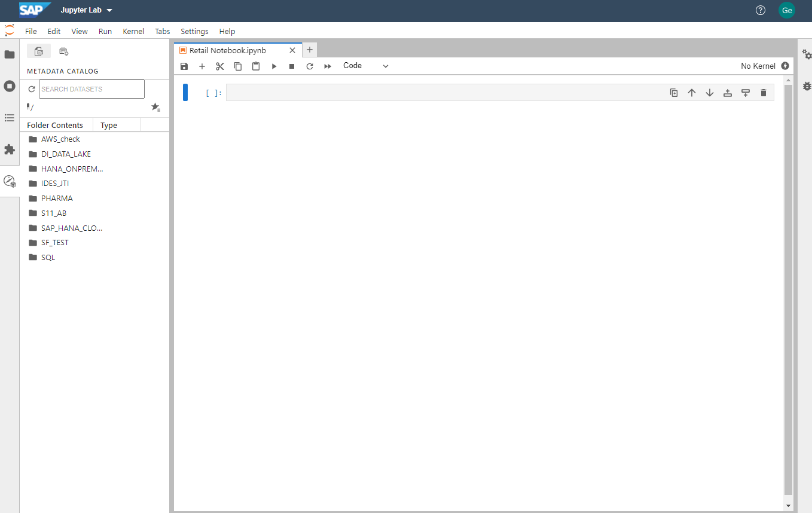
Task: Close the Retail Notebook.ipynb tab
Action: [292, 50]
